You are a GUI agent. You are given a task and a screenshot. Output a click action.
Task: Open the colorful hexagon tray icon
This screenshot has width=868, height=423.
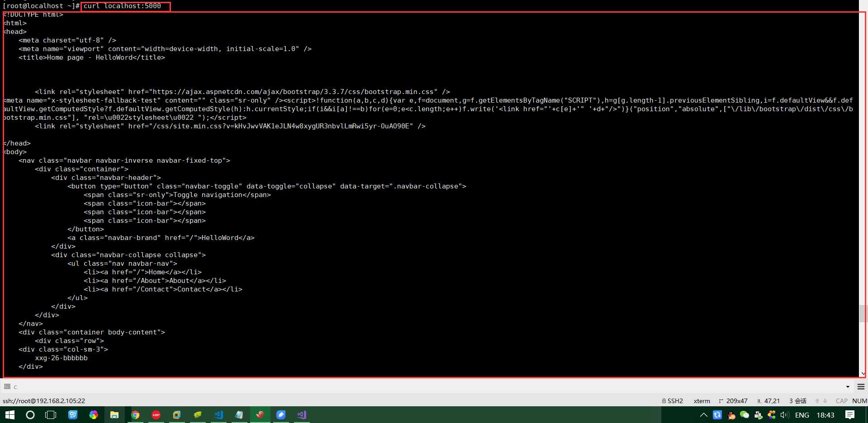click(x=772, y=415)
